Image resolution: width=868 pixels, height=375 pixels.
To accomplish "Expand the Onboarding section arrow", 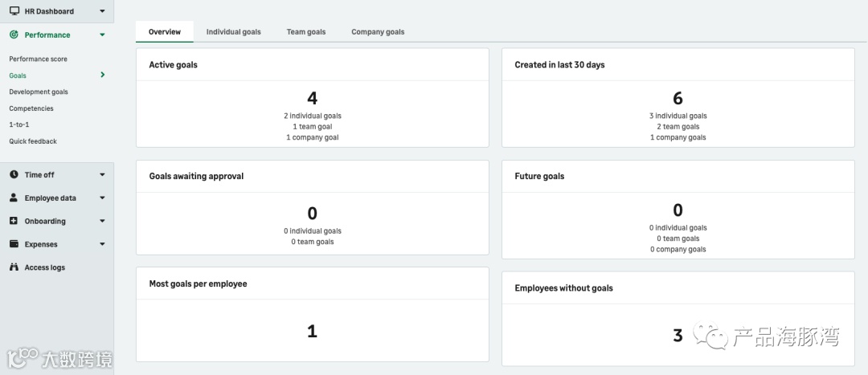I will (102, 221).
